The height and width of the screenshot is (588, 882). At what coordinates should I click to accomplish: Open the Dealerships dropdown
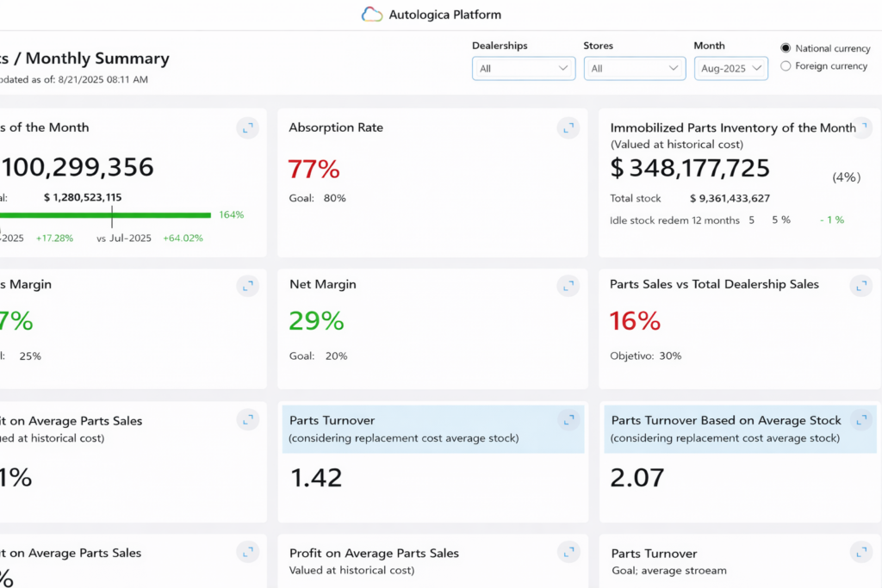524,69
